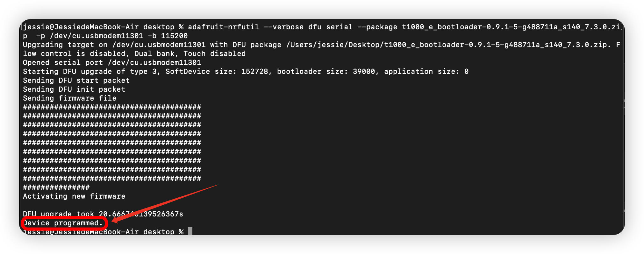This screenshot has width=644, height=254.
Task: Click the "DFU upgrade took" timing line
Action: (x=103, y=214)
